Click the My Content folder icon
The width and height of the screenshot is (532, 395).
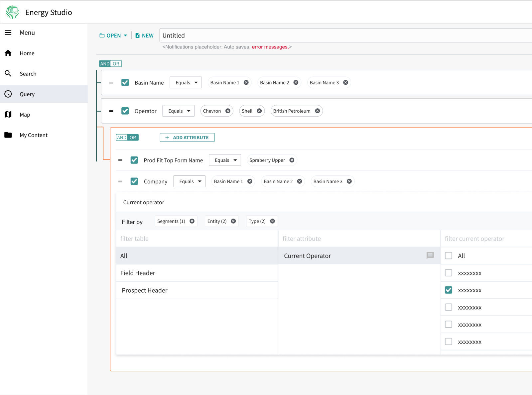[x=8, y=135]
